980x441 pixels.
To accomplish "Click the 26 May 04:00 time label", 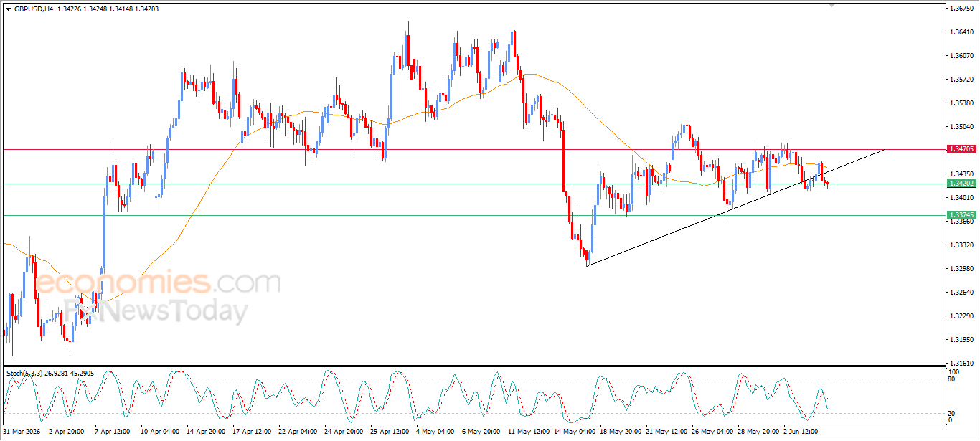I will click(711, 432).
